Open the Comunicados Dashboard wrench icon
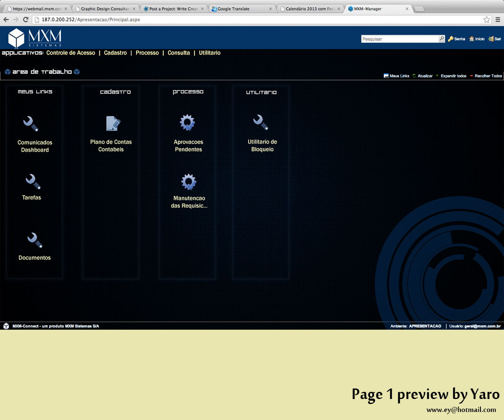Image resolution: width=504 pixels, height=420 pixels. click(31, 123)
